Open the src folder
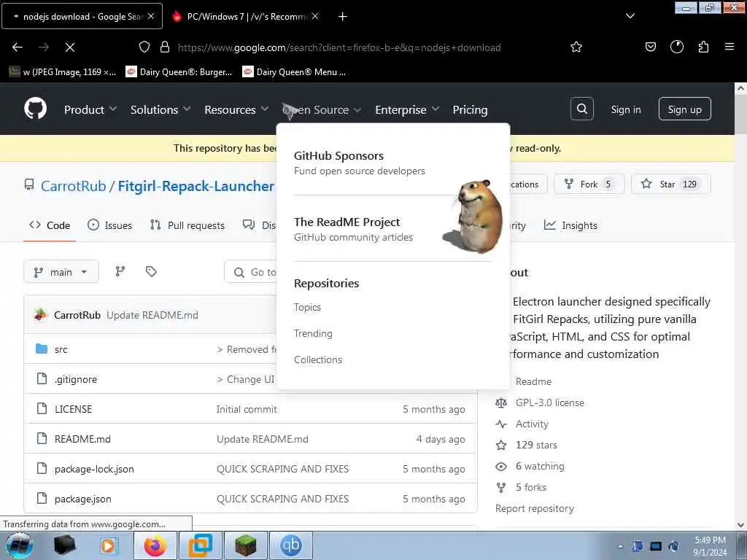The height and width of the screenshot is (560, 747). coord(61,349)
